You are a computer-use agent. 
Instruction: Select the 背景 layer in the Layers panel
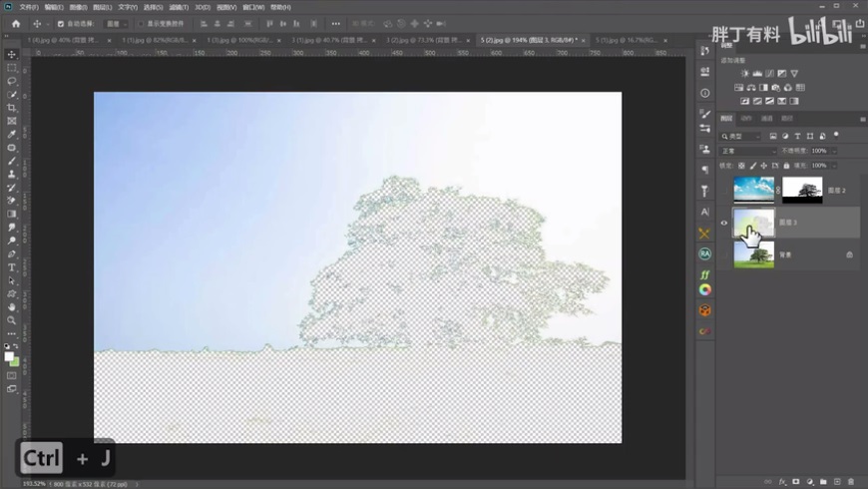point(793,254)
